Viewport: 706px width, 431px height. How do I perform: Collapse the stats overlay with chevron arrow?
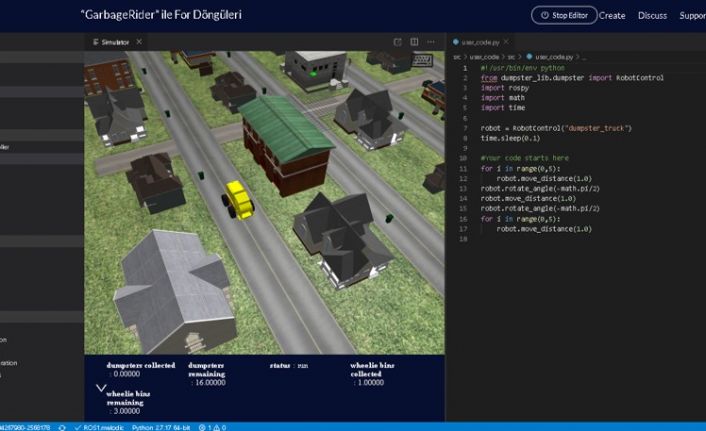[x=101, y=386]
